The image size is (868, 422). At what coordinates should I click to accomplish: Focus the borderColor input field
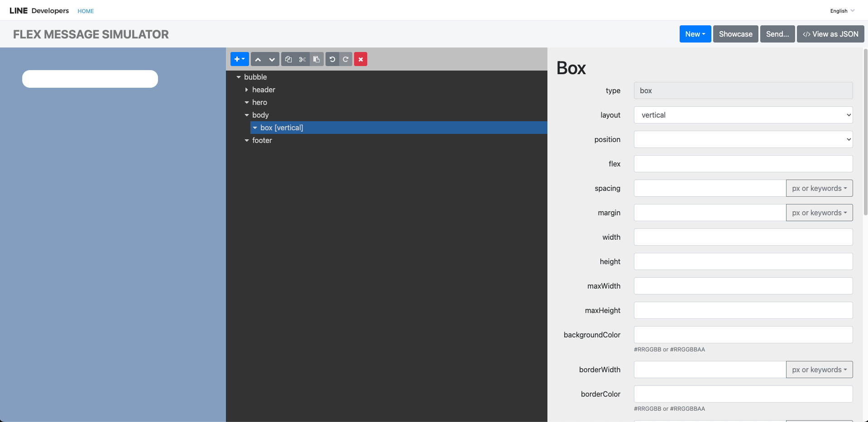click(743, 394)
